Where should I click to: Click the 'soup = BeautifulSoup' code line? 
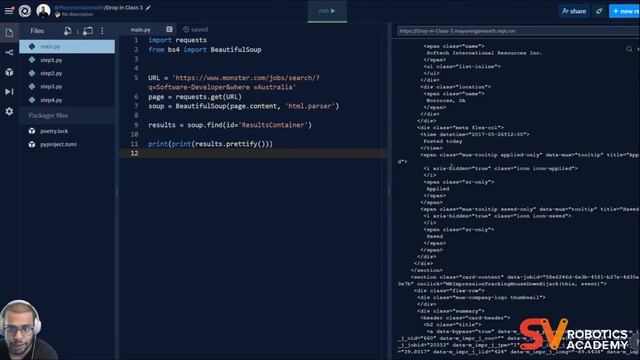point(244,106)
